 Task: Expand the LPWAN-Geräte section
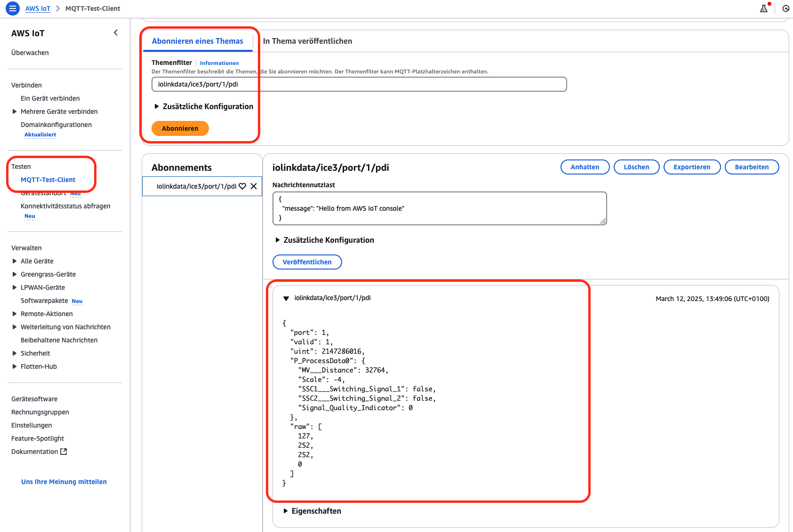[x=15, y=287]
